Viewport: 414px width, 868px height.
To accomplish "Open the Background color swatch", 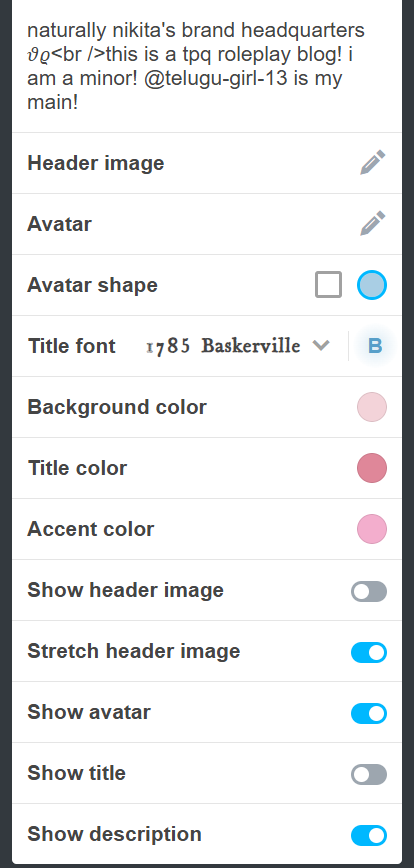I will pos(371,407).
